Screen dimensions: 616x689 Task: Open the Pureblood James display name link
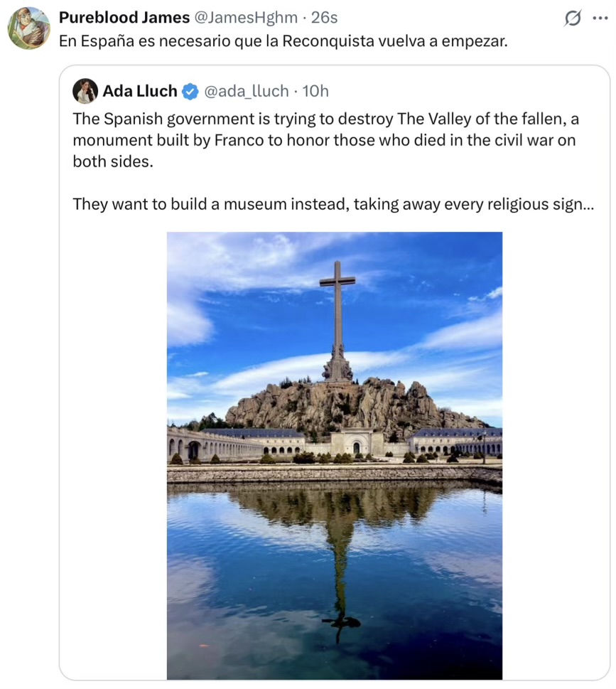(x=124, y=17)
